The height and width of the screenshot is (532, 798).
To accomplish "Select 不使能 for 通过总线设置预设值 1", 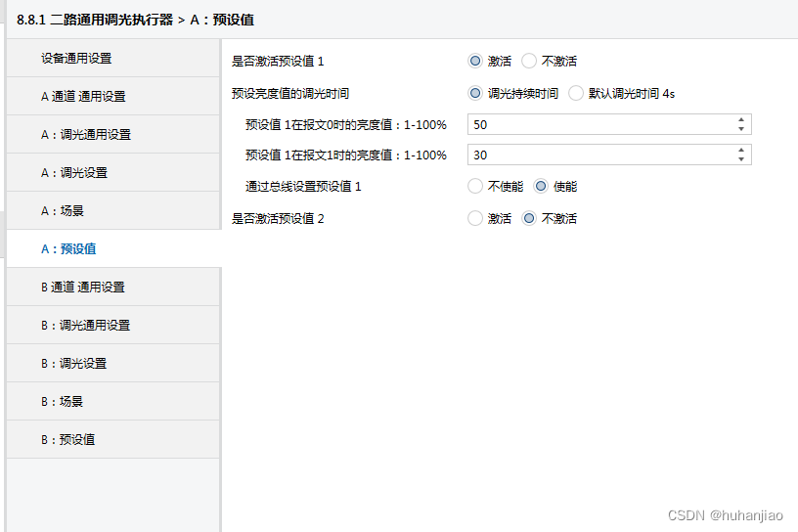I will (x=475, y=186).
